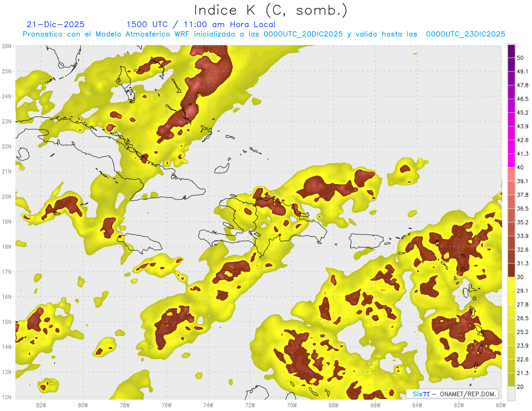This screenshot has height=411, width=532.
Task: Click the 0000UTC_20DIC2025 initialization time text
Action: (x=303, y=34)
